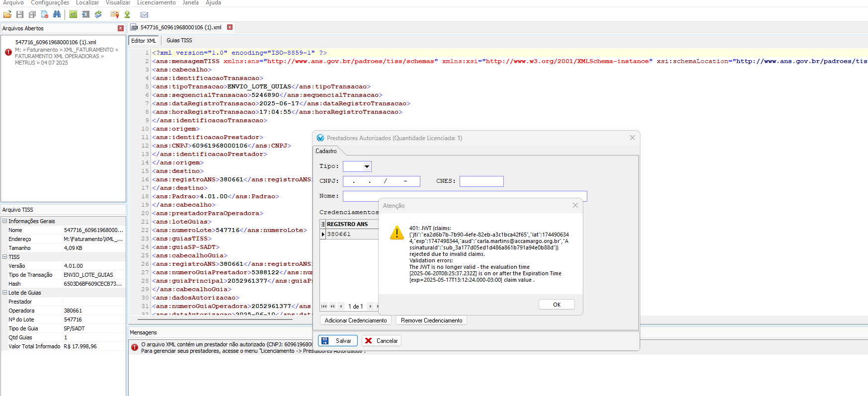
Task: Click the red error icon in Mensagens panel
Action: tap(134, 347)
